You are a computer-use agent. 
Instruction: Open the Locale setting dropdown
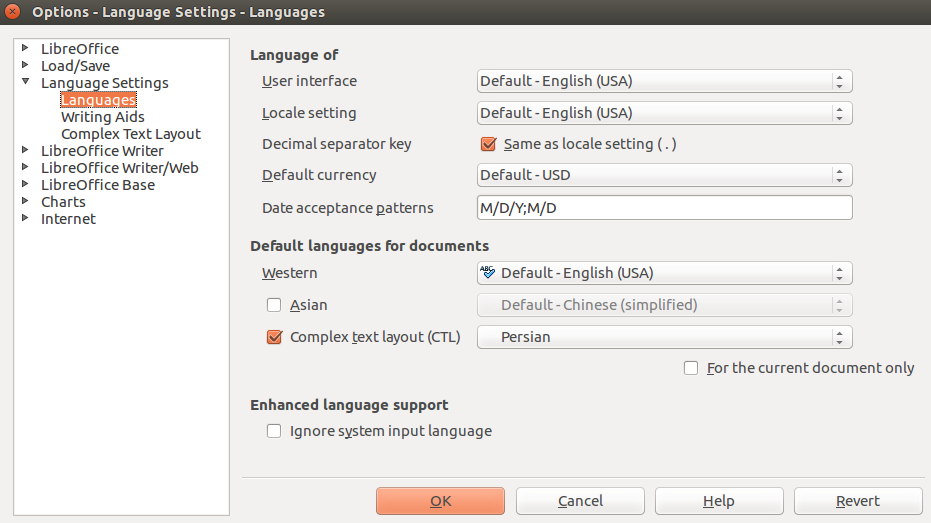click(x=664, y=113)
